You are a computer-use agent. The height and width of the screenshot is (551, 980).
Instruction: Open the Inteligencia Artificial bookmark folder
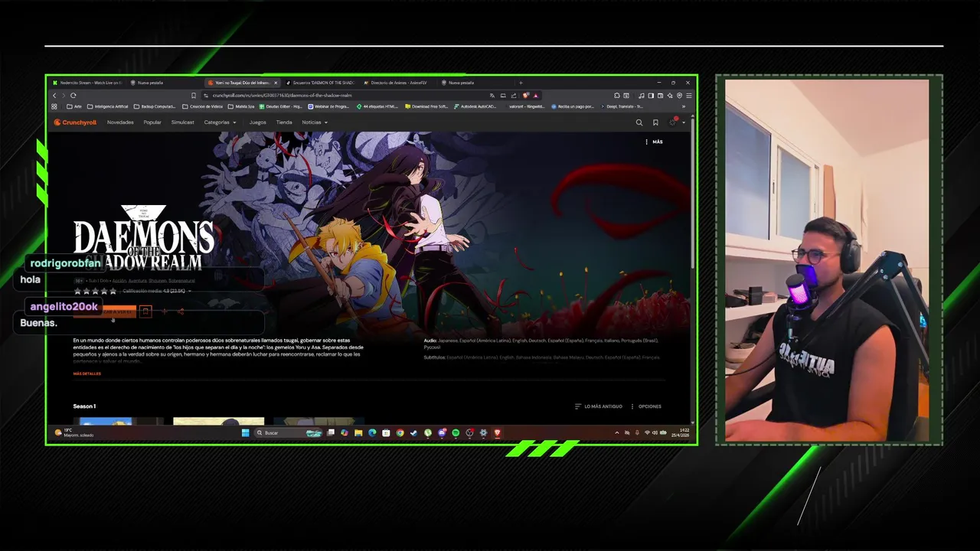point(107,106)
